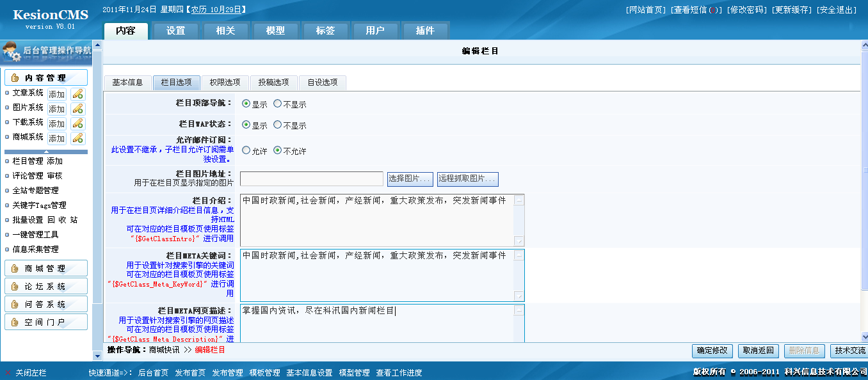Click the pencil icon beside 图片系统
Image resolution: width=868 pixels, height=380 pixels.
(x=77, y=109)
